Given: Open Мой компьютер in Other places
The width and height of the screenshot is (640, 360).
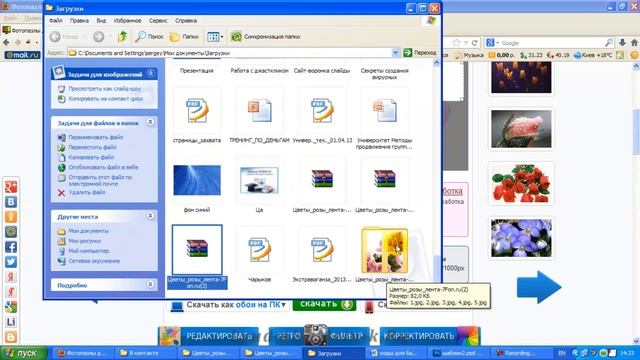Looking at the screenshot, I should [88, 251].
